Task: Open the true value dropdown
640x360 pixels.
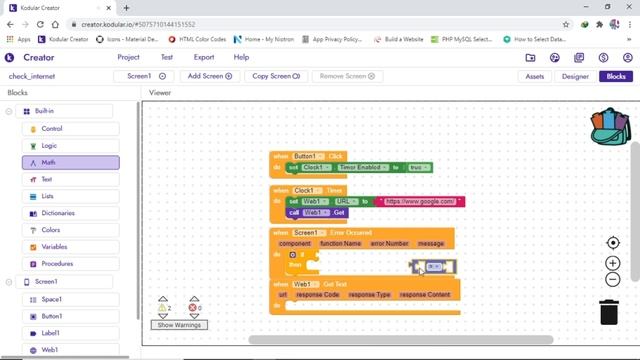Action: (419, 168)
